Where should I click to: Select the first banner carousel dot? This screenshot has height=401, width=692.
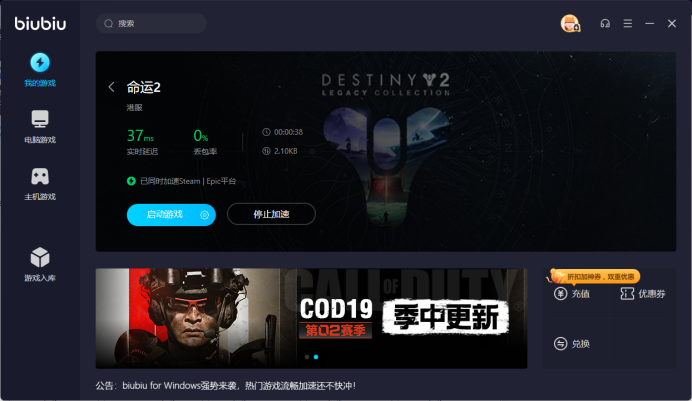click(307, 357)
